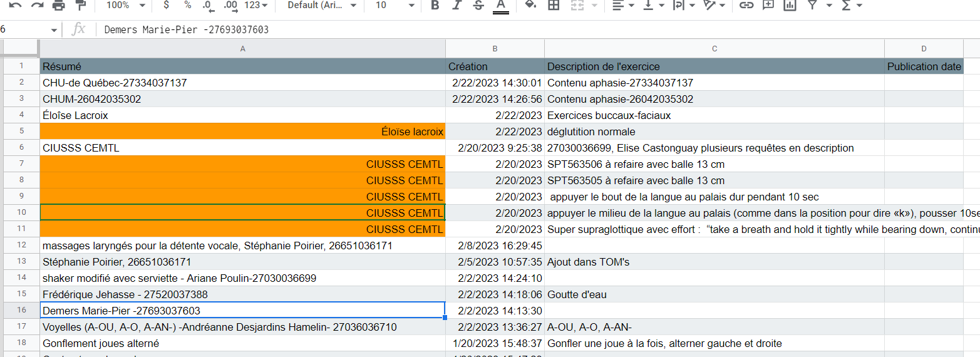Open the name box dropdown arrow
This screenshot has height=357, width=980.
pos(54,30)
